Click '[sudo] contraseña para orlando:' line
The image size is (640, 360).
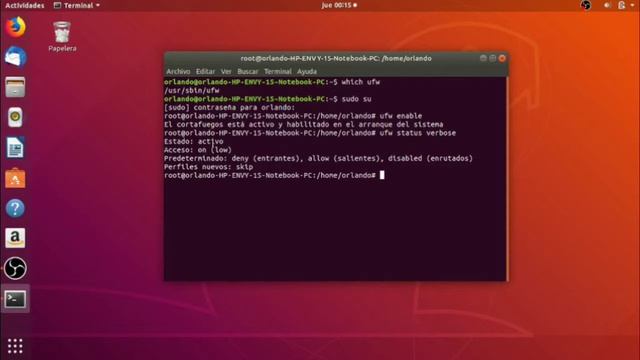point(229,108)
